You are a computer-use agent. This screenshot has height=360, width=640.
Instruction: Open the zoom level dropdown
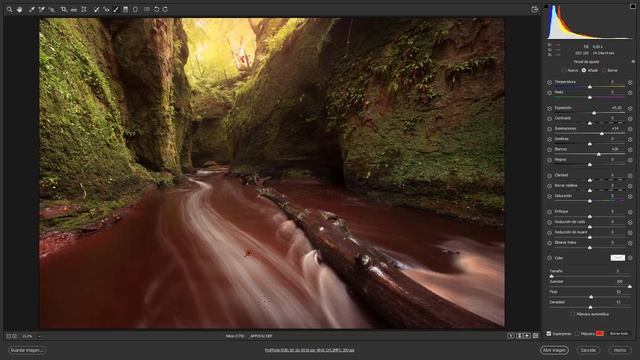[x=39, y=336]
